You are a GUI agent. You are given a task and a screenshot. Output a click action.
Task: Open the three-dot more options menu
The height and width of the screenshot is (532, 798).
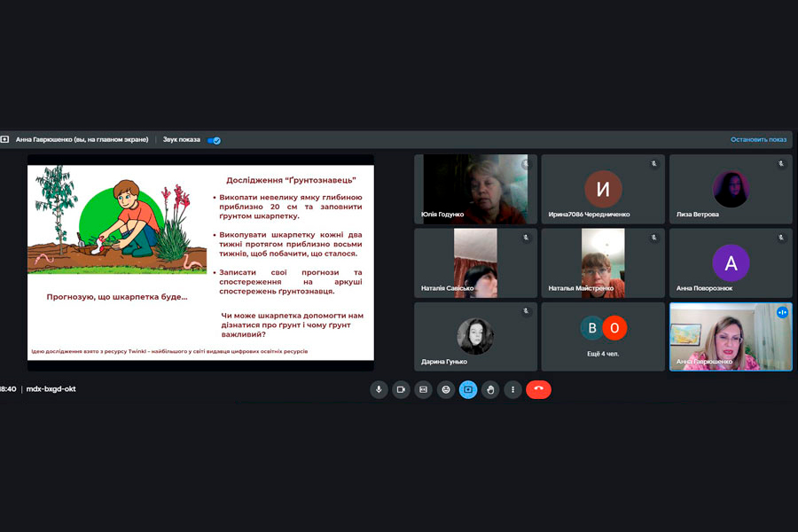[513, 389]
